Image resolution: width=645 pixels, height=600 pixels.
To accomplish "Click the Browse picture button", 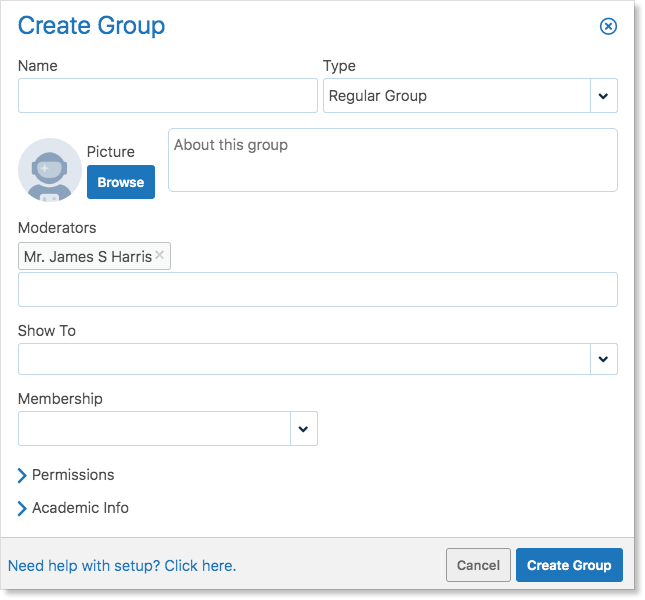I will (x=121, y=182).
